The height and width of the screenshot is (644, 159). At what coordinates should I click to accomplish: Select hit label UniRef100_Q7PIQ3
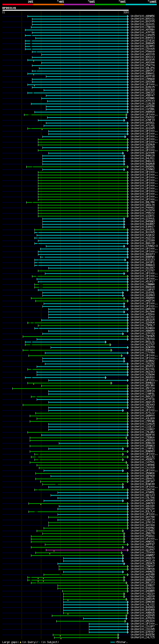click(143, 334)
